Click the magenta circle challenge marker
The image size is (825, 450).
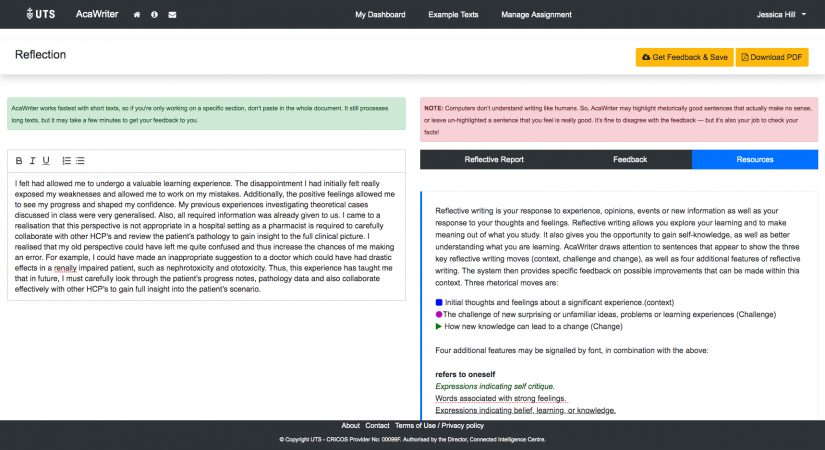click(x=439, y=314)
